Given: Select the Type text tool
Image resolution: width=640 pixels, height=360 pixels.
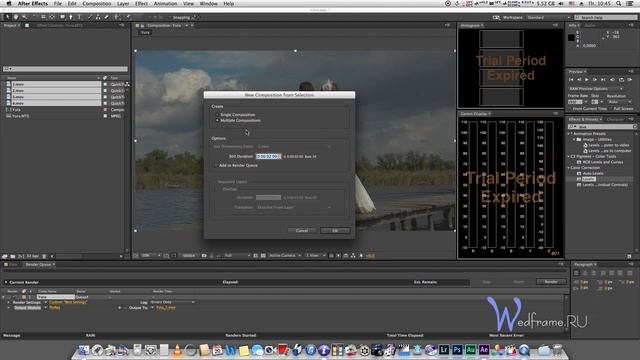Looking at the screenshot, I should (x=79, y=17).
